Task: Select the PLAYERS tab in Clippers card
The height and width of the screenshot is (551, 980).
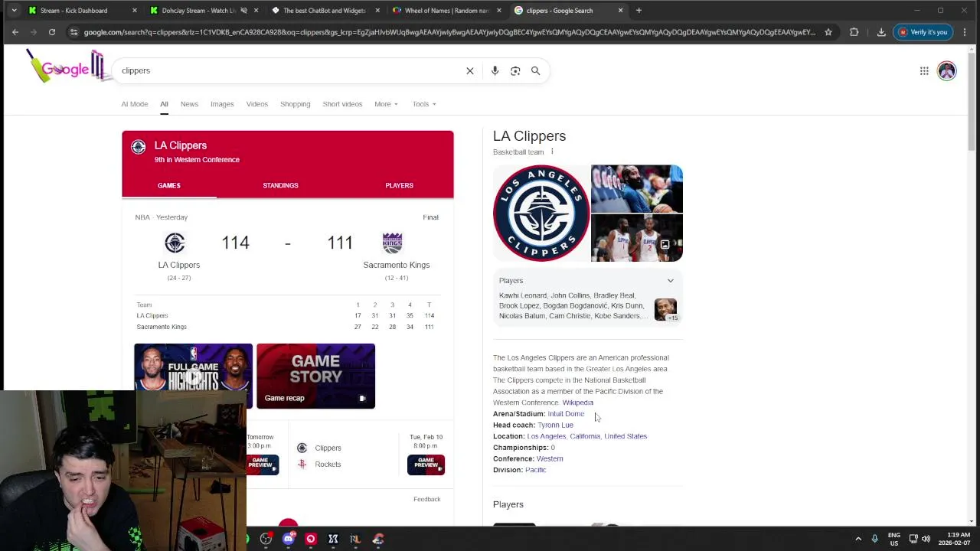Action: pyautogui.click(x=399, y=185)
